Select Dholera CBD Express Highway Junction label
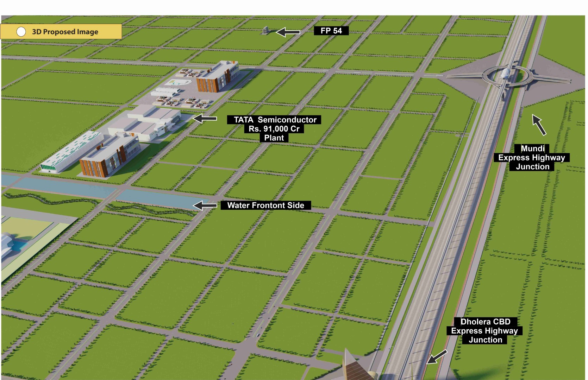This screenshot has height=380, width=588. click(x=485, y=331)
